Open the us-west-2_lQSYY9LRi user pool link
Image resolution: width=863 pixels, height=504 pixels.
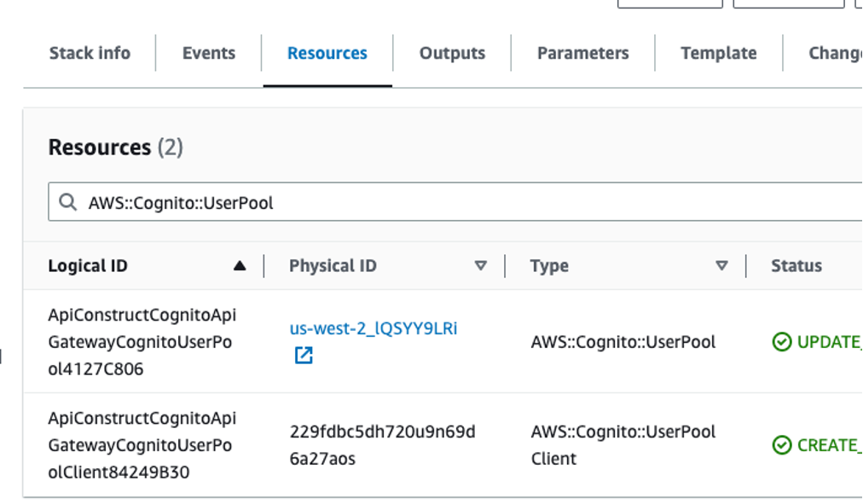pos(374,328)
